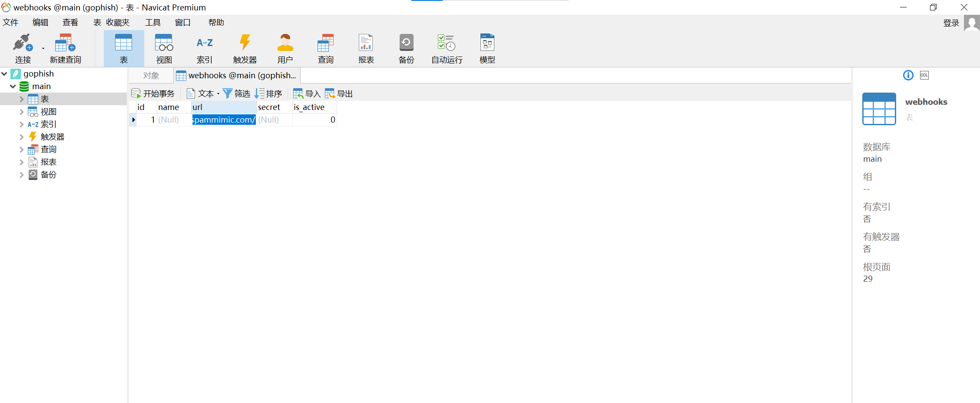The image size is (980, 403).
Task: Click the Sort (排序) button
Action: pyautogui.click(x=268, y=94)
